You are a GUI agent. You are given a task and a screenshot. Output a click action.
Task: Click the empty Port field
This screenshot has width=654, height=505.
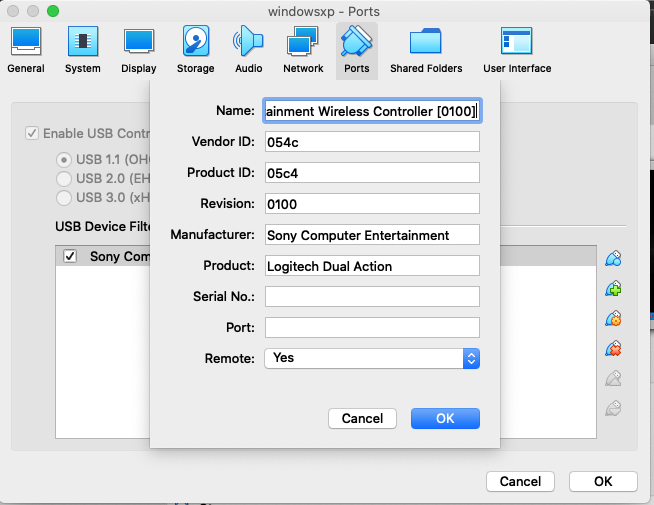(372, 328)
